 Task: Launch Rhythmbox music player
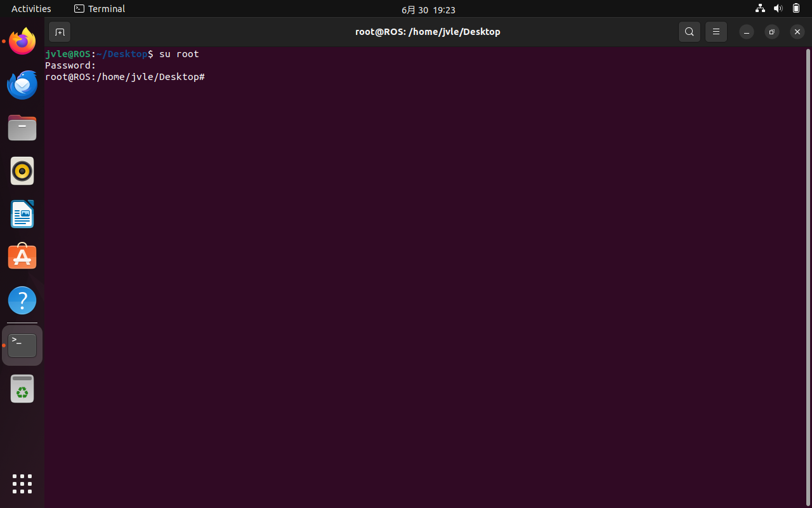22,171
